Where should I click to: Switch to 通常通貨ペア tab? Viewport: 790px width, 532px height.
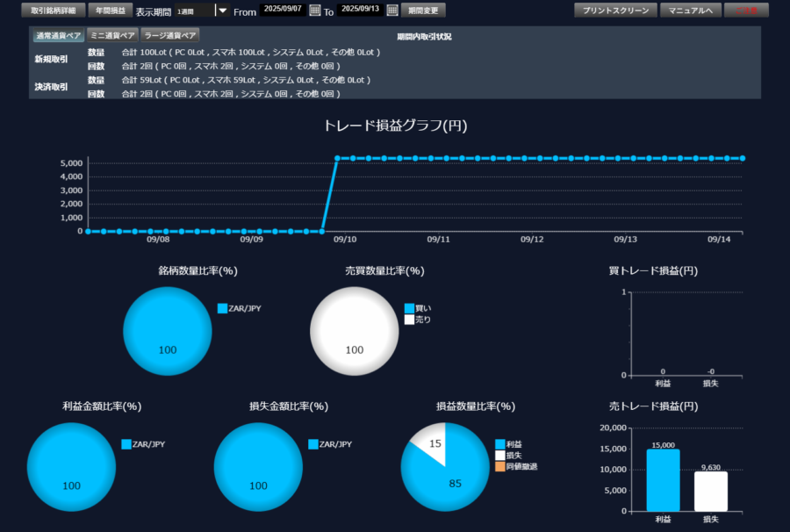[x=59, y=35]
